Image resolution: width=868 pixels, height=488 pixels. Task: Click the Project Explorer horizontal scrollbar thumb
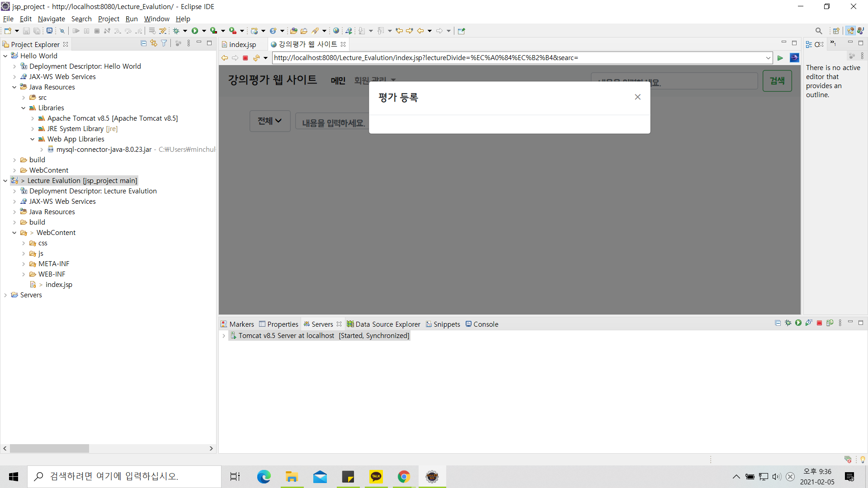coord(49,449)
